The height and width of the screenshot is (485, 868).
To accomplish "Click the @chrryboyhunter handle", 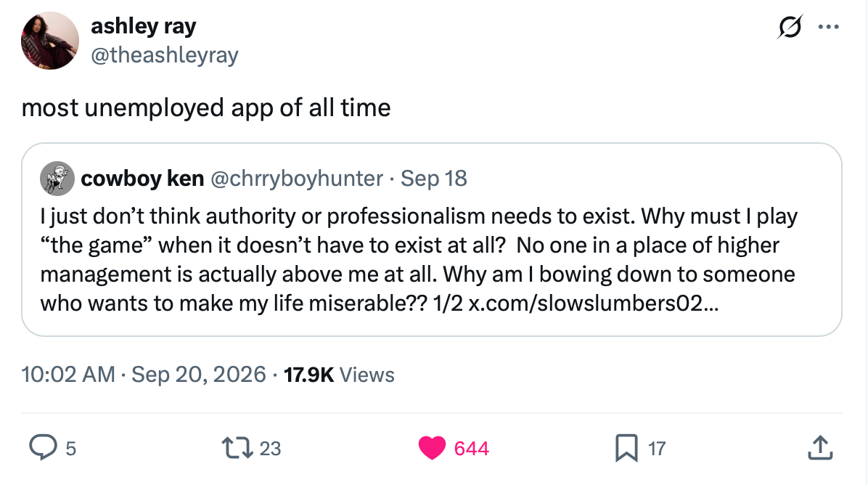I will (297, 179).
